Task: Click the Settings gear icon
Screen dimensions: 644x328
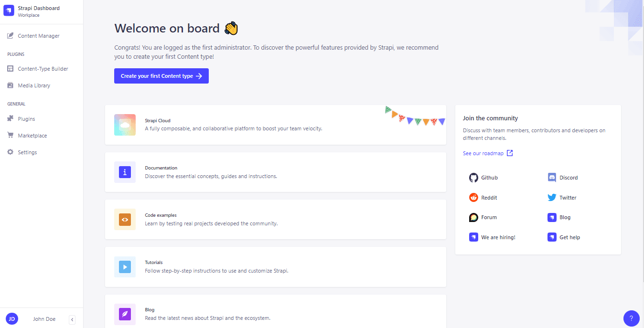Action: click(x=10, y=152)
